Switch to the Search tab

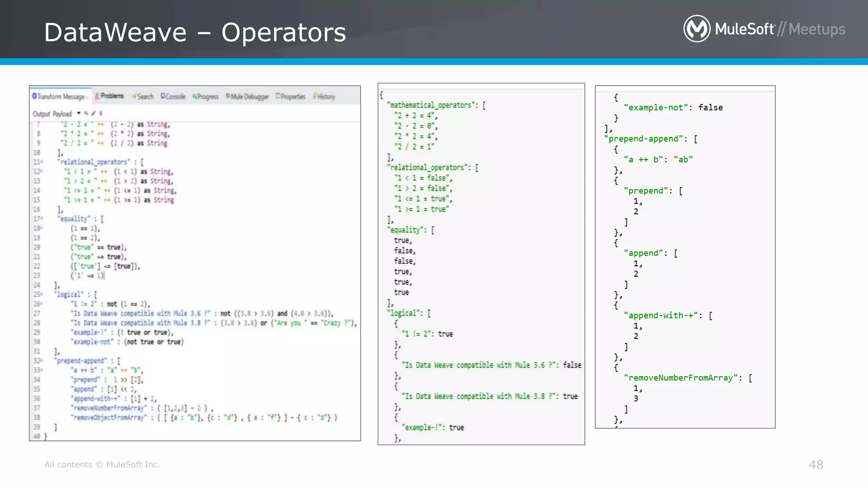click(145, 97)
